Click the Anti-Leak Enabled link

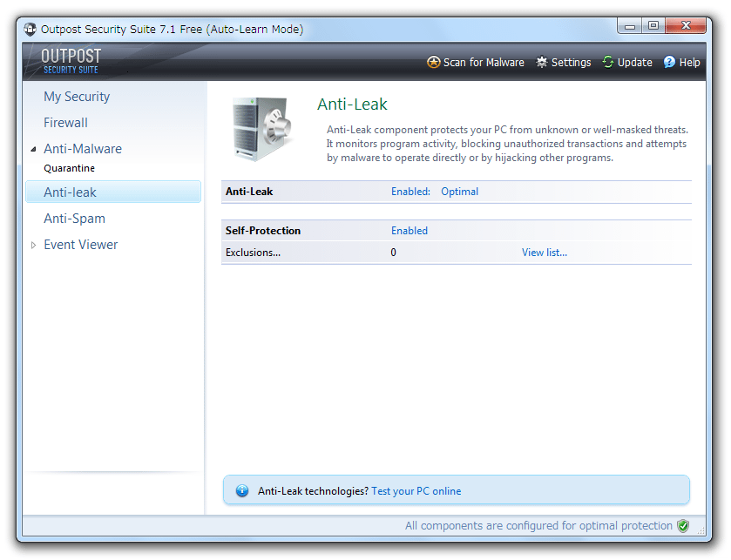tap(410, 192)
